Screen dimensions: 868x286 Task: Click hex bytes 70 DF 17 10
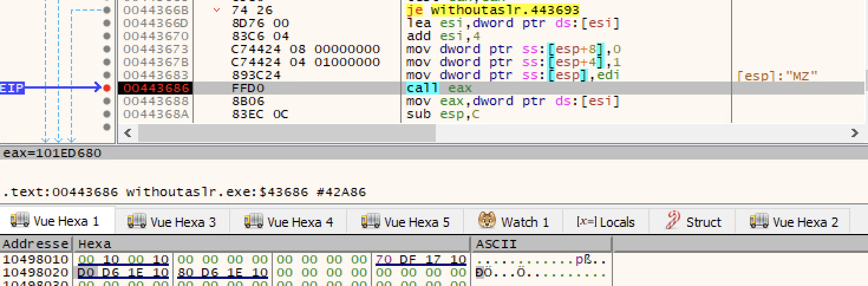[421, 259]
